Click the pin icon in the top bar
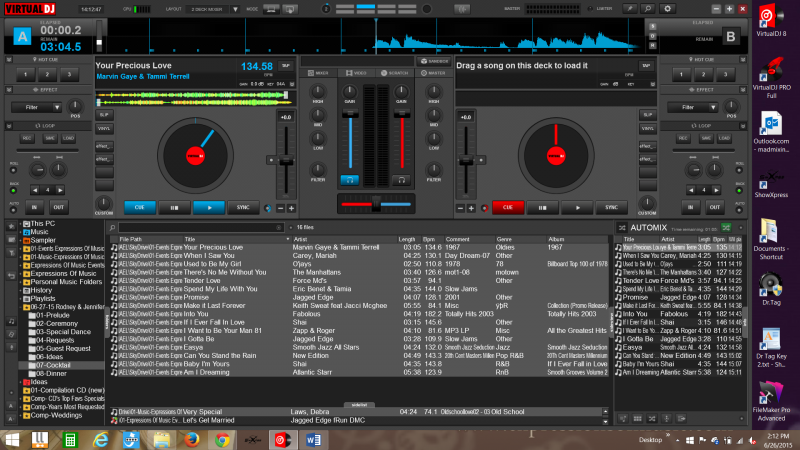Image resolution: width=800 pixels, height=450 pixels. (630, 9)
